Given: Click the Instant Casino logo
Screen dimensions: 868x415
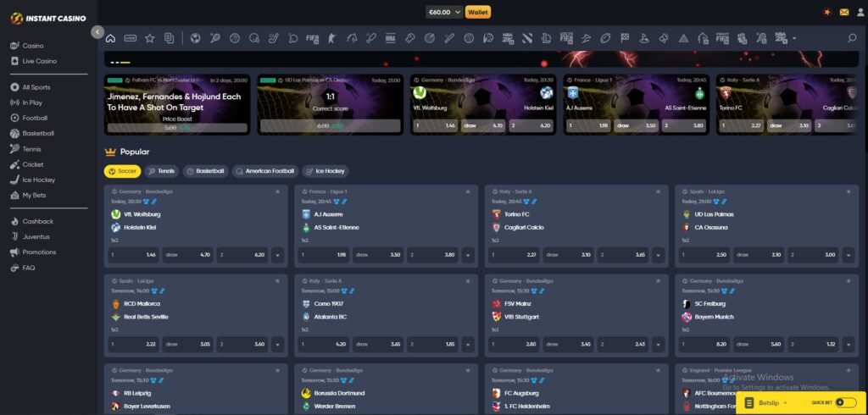Looking at the screenshot, I should [x=48, y=19].
